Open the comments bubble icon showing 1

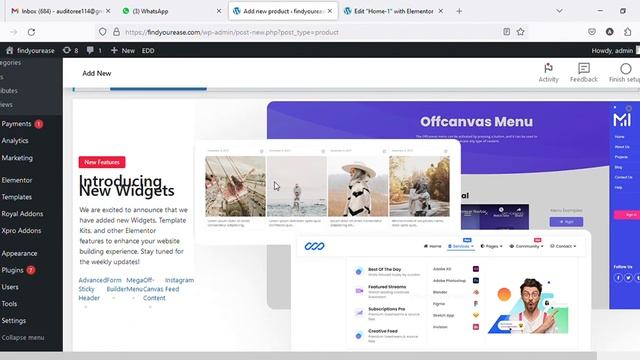point(94,51)
